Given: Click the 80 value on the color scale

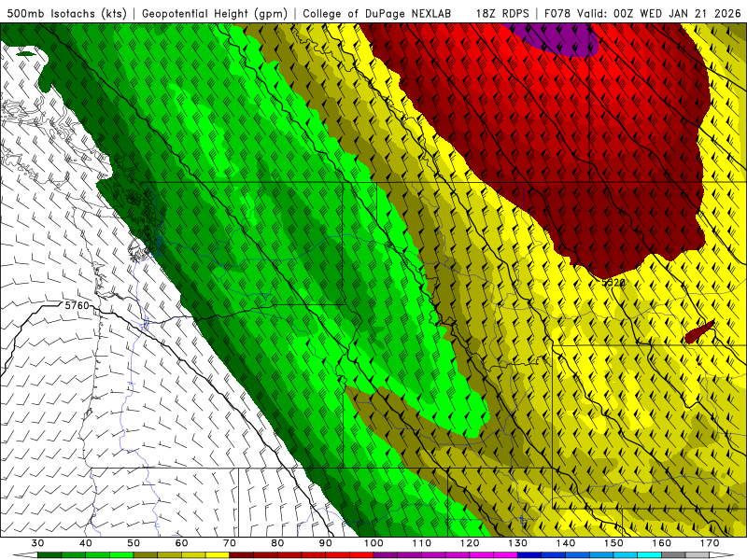Looking at the screenshot, I should pyautogui.click(x=277, y=543).
